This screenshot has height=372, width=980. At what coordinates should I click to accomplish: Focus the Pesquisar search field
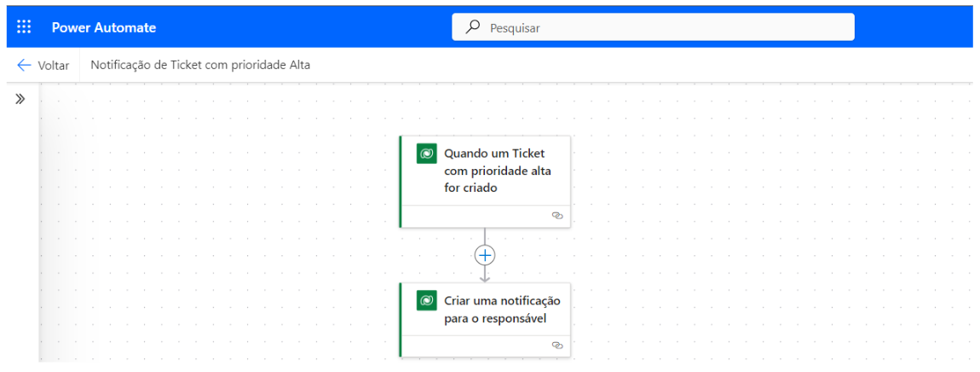click(x=665, y=27)
